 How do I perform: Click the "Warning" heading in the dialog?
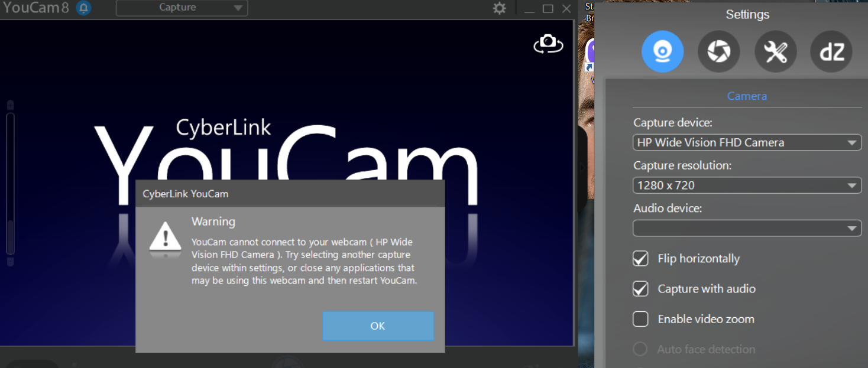(x=213, y=222)
